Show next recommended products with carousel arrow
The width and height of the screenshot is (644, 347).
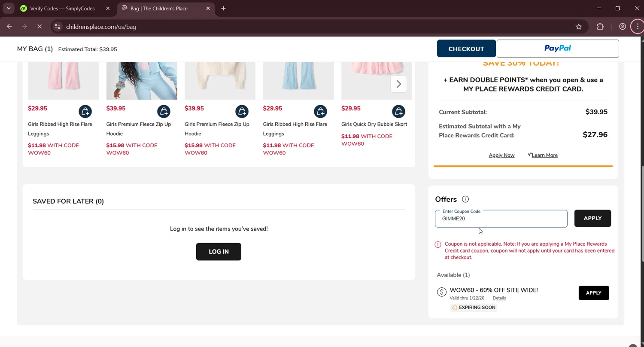[x=398, y=84]
